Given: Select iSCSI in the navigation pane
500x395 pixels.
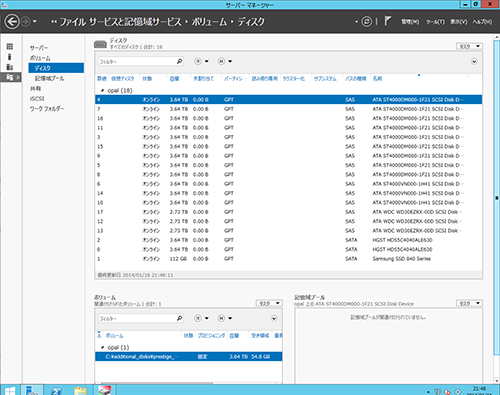Looking at the screenshot, I should click(37, 99).
